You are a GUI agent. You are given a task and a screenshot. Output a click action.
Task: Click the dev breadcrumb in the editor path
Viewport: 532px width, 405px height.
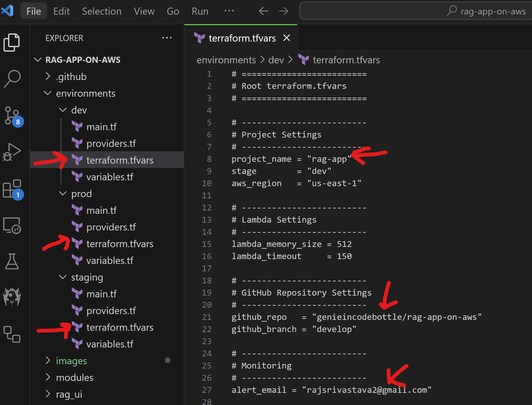coord(276,60)
